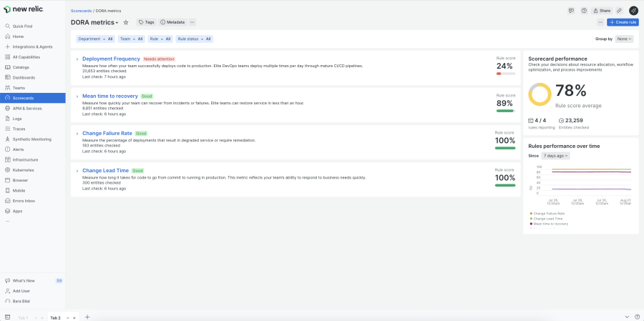Click the Create rule button
The image size is (644, 321).
coord(623,22)
